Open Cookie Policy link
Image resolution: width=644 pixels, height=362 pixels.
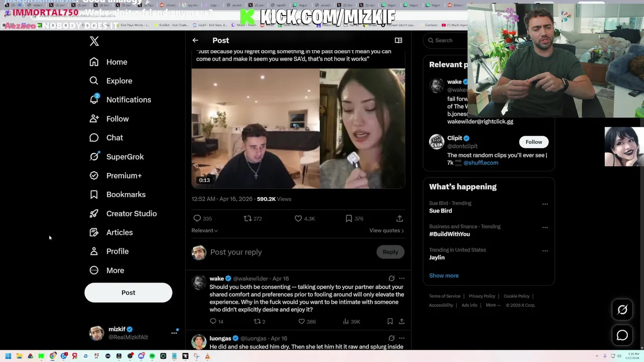[517, 296]
